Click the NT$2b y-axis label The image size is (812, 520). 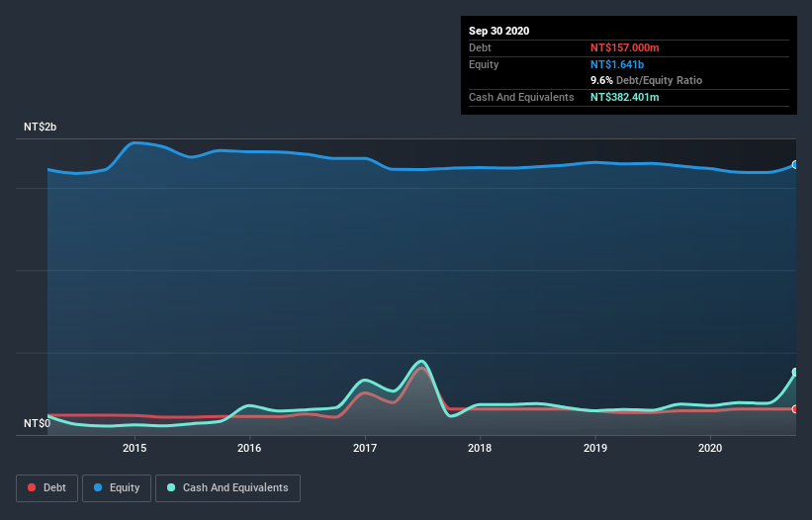(40, 127)
